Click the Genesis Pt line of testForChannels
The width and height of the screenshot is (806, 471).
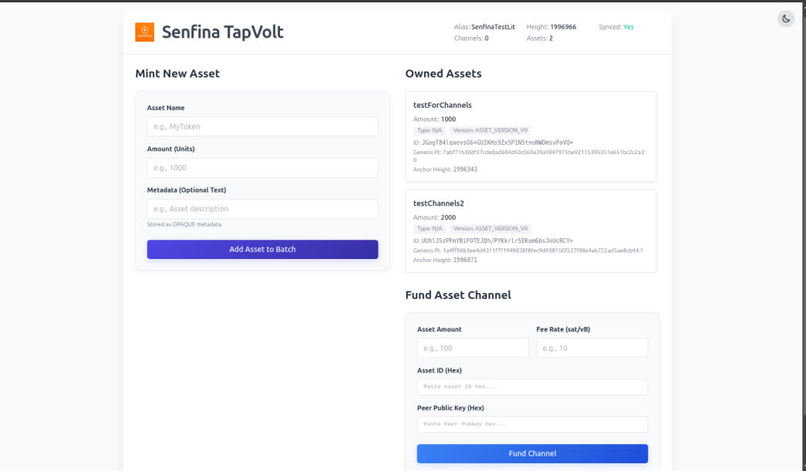pos(529,156)
